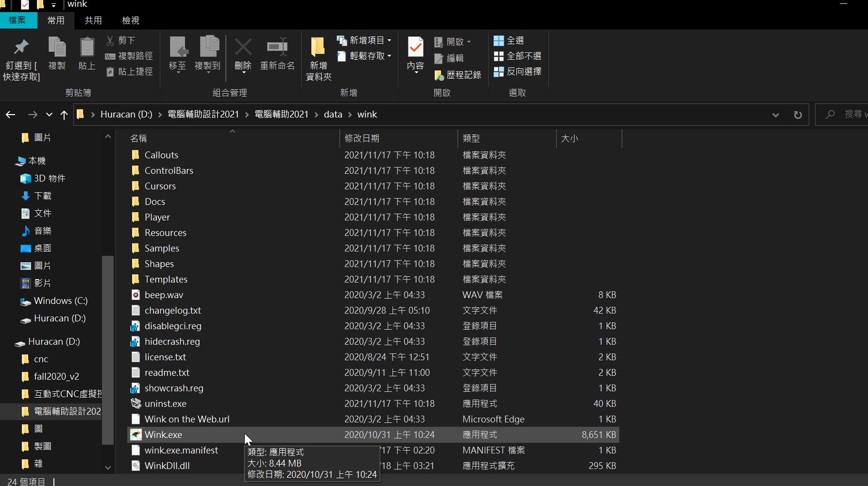Go back with the left arrow
This screenshot has width=868, height=486.
(x=11, y=115)
